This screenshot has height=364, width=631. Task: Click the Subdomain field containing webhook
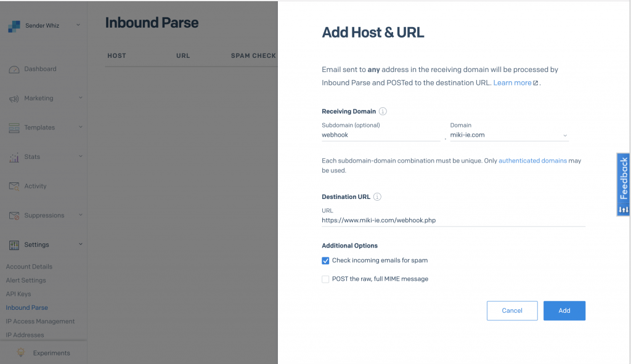pyautogui.click(x=380, y=135)
